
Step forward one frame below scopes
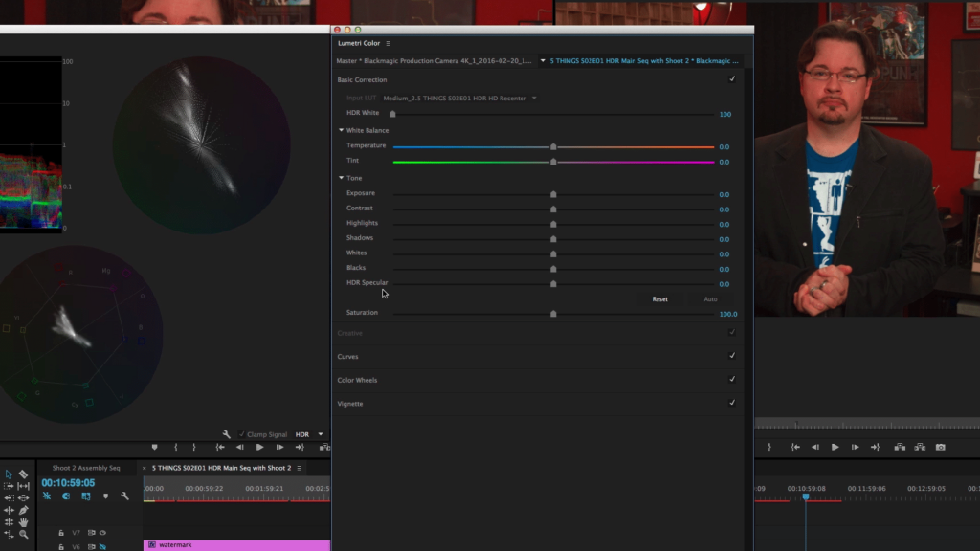coord(279,448)
